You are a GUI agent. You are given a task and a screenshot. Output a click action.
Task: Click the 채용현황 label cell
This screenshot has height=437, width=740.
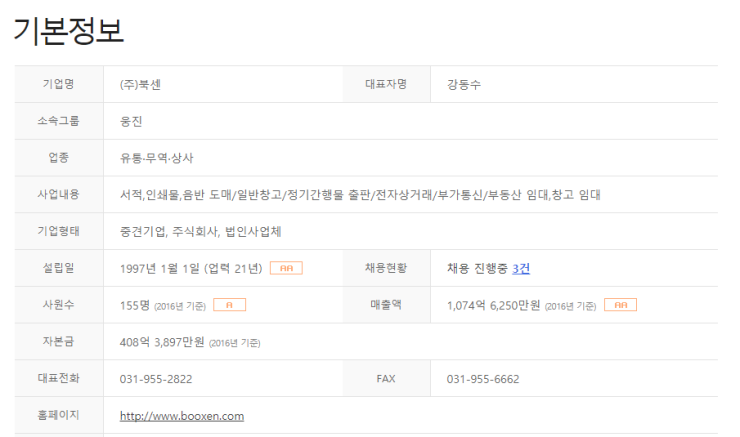(386, 268)
